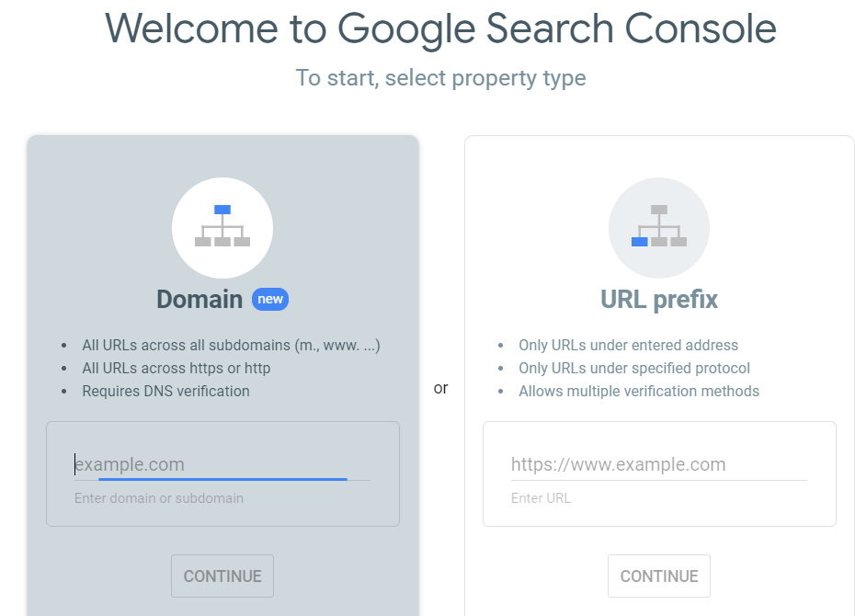Click the highlighted top node in Domain icon

click(222, 210)
